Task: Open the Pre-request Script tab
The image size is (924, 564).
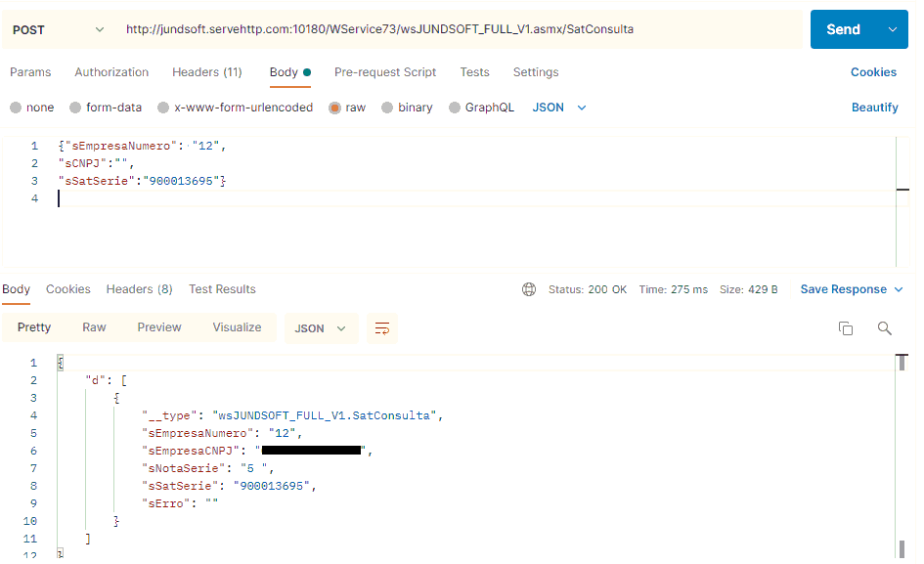Action: click(385, 72)
